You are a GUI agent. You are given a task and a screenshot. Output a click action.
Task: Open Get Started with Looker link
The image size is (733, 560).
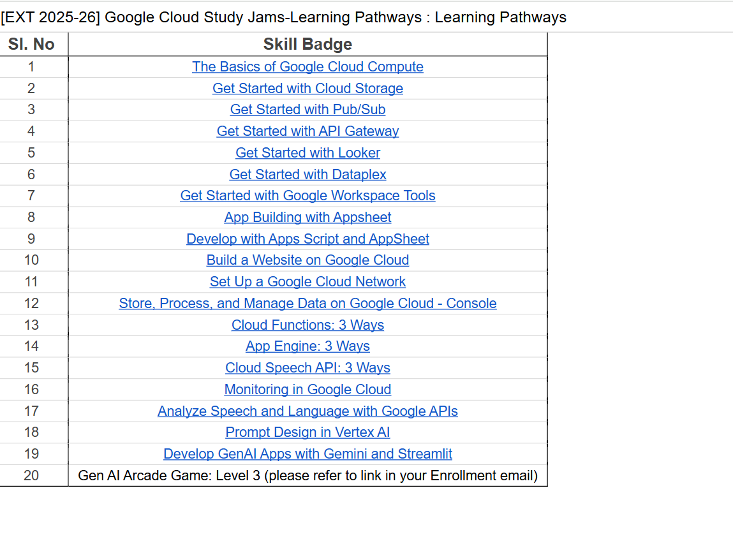pos(308,152)
